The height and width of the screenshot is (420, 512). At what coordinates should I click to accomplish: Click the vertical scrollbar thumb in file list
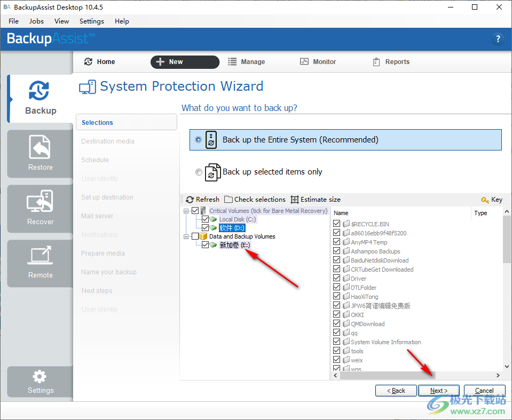click(507, 239)
